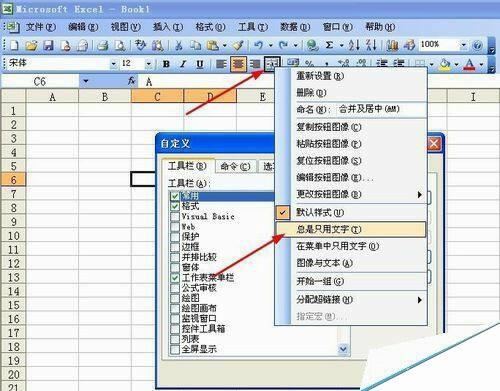
Task: Select 总是只用文字 in context menu
Action: pyautogui.click(x=351, y=229)
